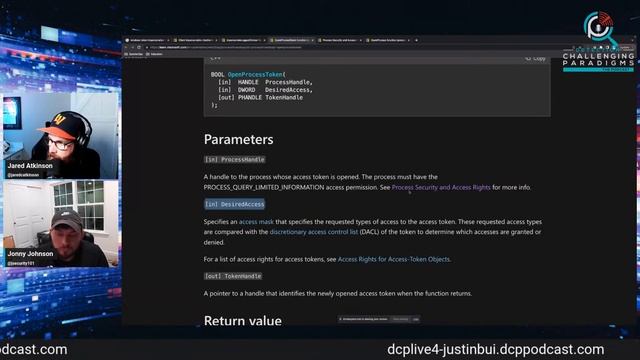Click the Parameters heading
This screenshot has height=360, width=640.
(238, 140)
